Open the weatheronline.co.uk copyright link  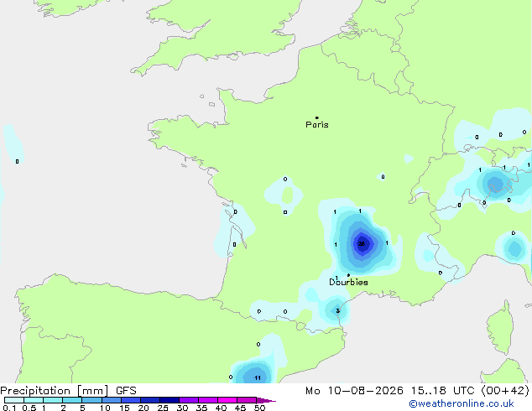pyautogui.click(x=461, y=403)
